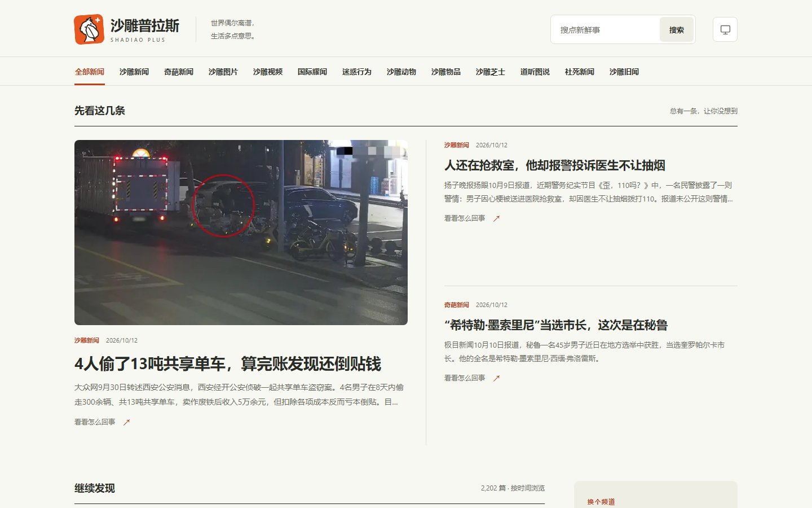Go to 沙雕芝士 category
812x508 pixels.
[x=491, y=72]
